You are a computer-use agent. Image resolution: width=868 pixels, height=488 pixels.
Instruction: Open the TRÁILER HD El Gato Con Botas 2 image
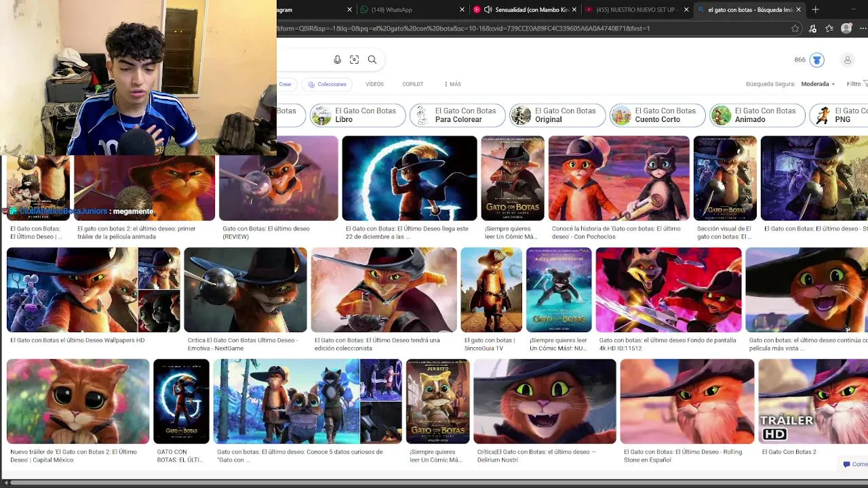tap(813, 401)
